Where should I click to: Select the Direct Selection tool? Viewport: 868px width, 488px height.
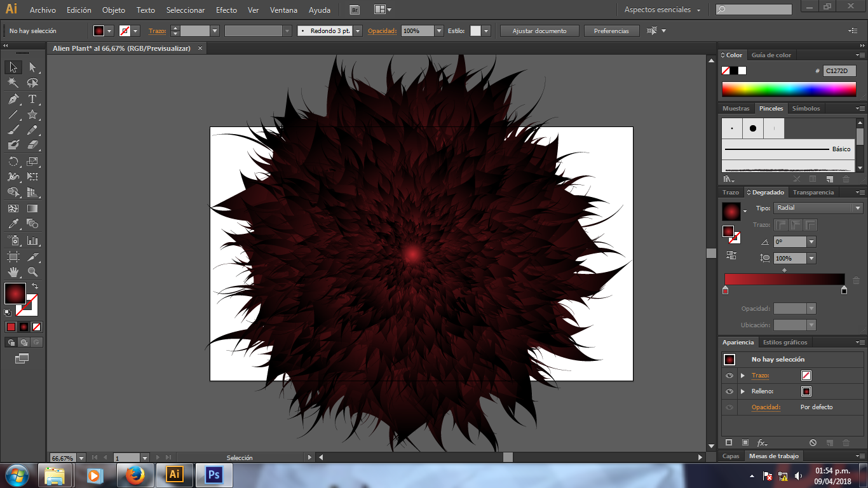[32, 67]
